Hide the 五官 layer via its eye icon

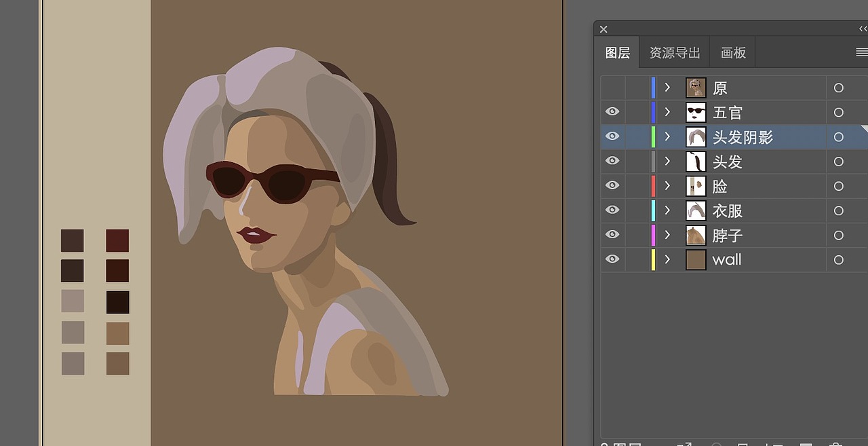612,112
